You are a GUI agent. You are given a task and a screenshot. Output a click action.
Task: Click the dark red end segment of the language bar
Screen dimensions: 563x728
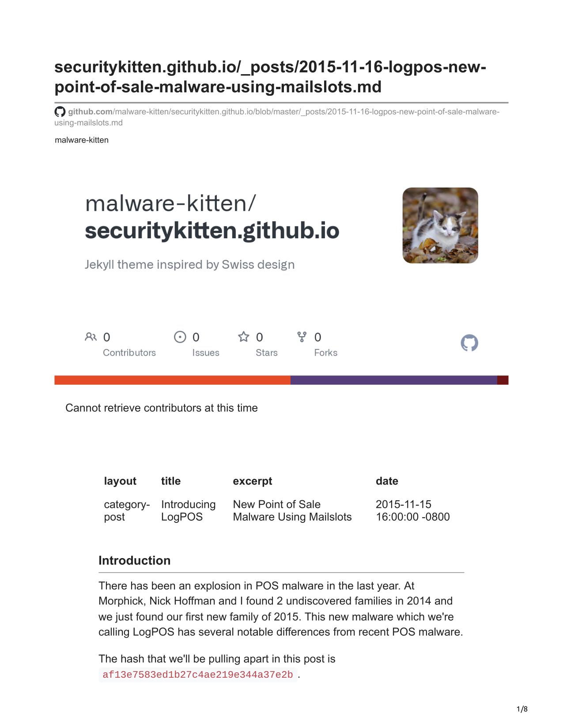coord(503,380)
